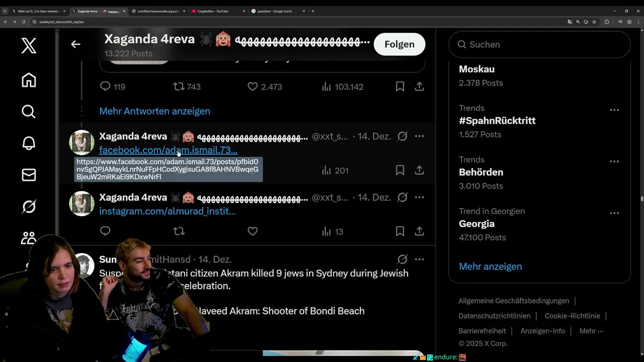
Task: Click Mehr anzeigen under trends
Action: coord(490,266)
